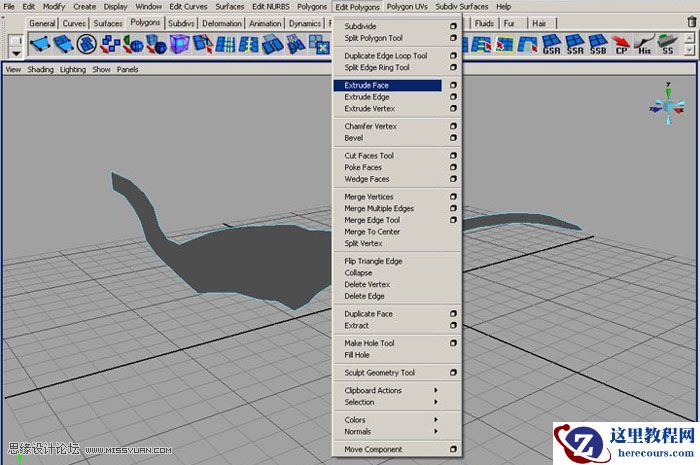
Task: Click the grid with green lines shelf icon
Action: (226, 45)
